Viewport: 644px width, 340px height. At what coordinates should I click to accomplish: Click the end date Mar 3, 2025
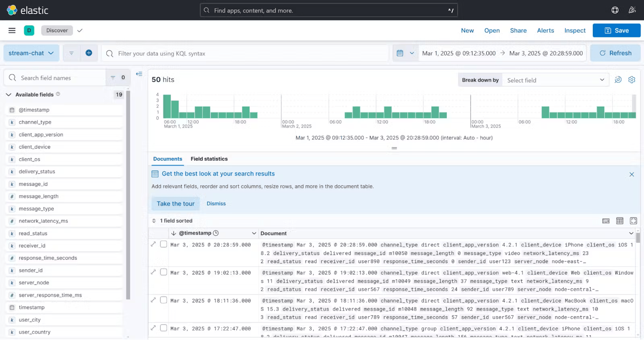click(546, 53)
